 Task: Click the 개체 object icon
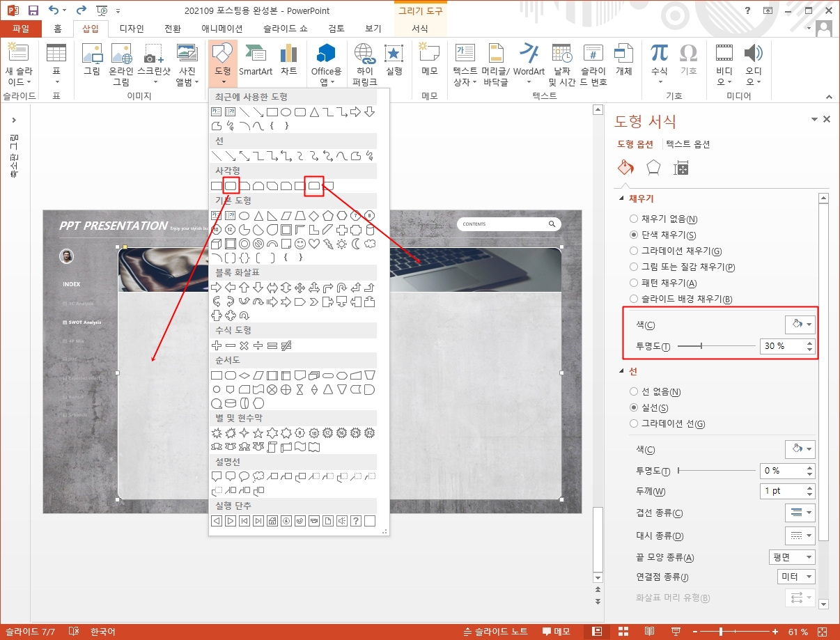[x=623, y=60]
